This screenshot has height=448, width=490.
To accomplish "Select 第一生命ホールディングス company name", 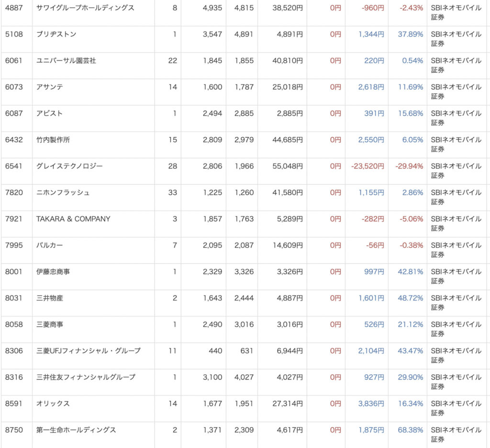I will (x=76, y=430).
